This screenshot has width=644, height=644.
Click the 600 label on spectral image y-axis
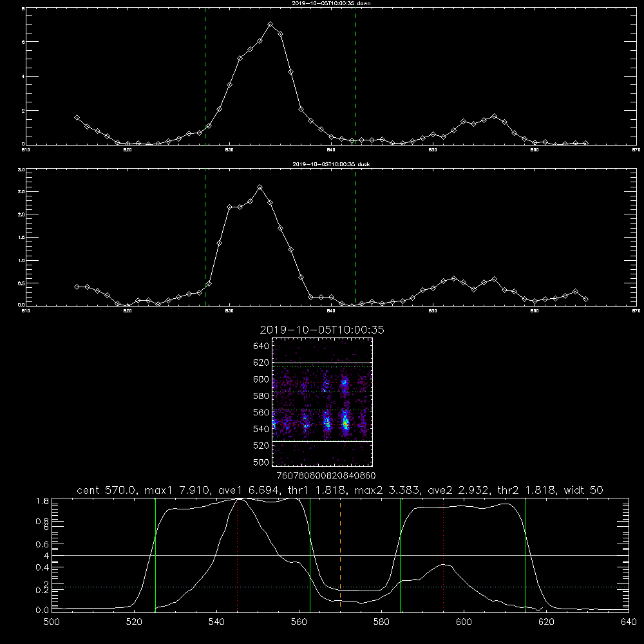(x=261, y=379)
